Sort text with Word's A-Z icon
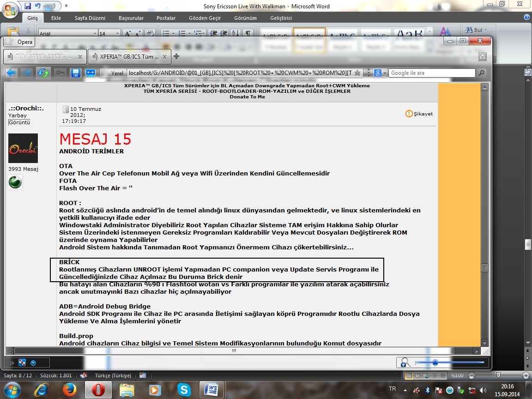Image resolution: width=532 pixels, height=399 pixels. tap(235, 33)
